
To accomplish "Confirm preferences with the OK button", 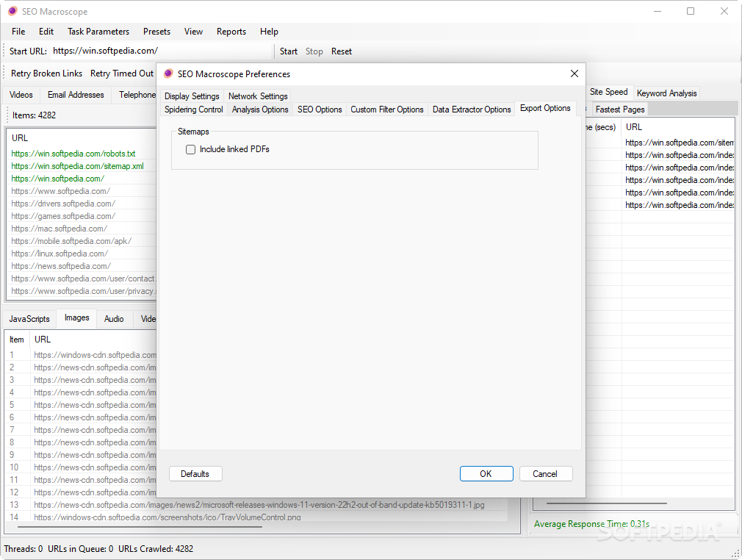I will coord(486,474).
